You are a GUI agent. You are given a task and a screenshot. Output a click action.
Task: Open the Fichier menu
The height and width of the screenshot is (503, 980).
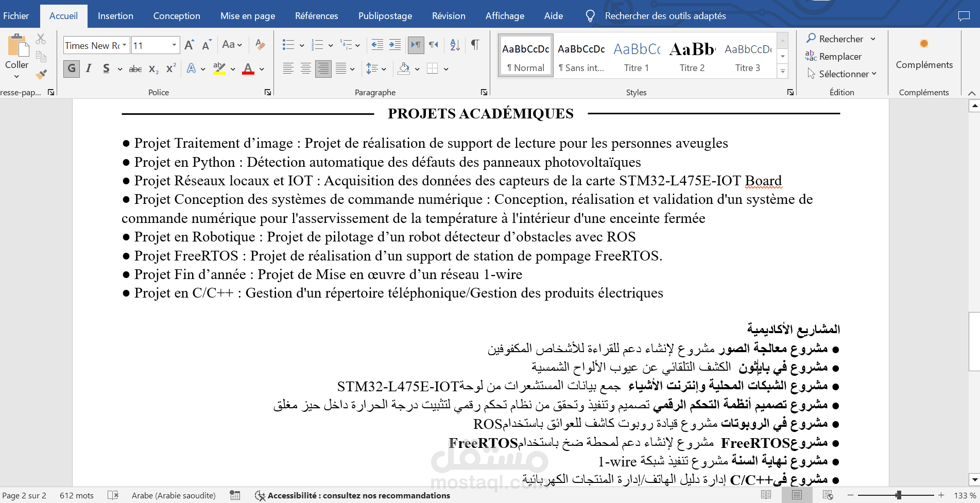pyautogui.click(x=16, y=16)
